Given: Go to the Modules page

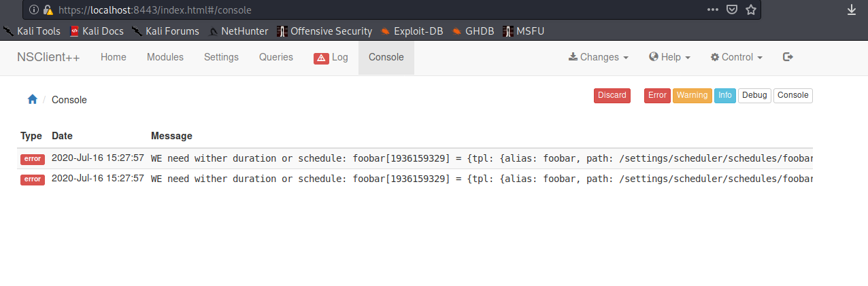Looking at the screenshot, I should [165, 57].
